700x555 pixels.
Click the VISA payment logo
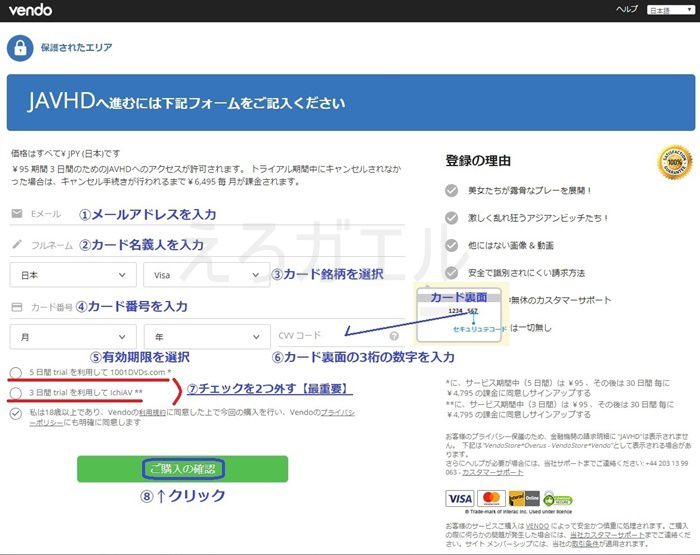460,498
